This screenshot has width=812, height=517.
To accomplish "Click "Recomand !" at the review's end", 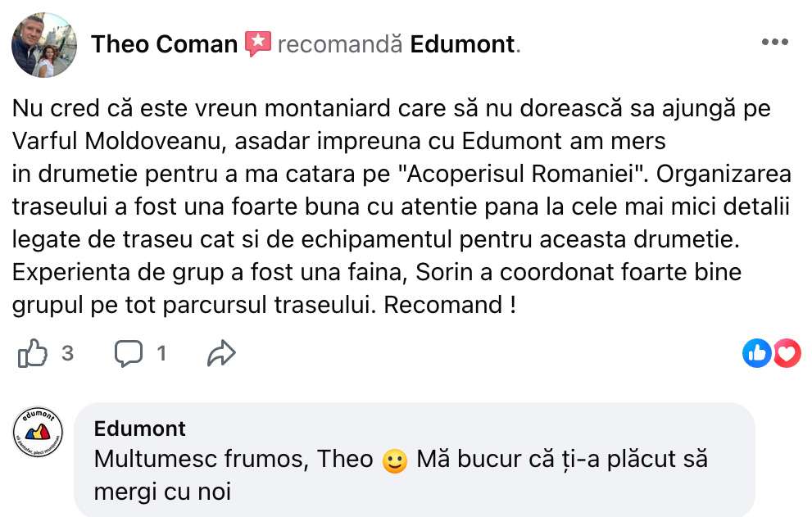I will [450, 306].
